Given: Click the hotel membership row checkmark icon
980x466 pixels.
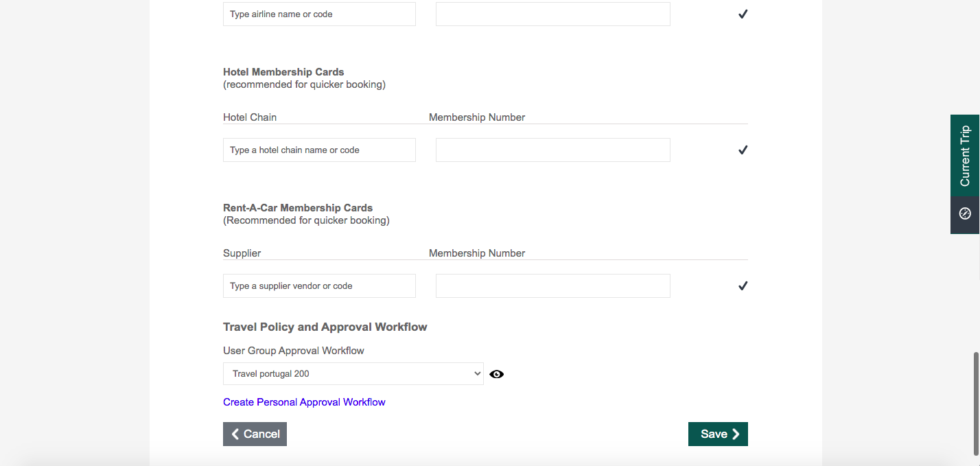Looking at the screenshot, I should tap(743, 150).
